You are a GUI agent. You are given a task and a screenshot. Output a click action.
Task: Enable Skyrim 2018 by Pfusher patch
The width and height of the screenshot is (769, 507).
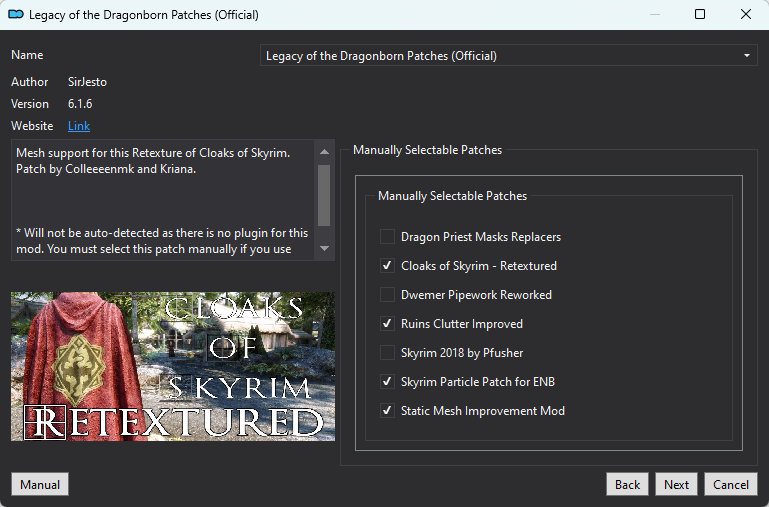[x=387, y=353]
